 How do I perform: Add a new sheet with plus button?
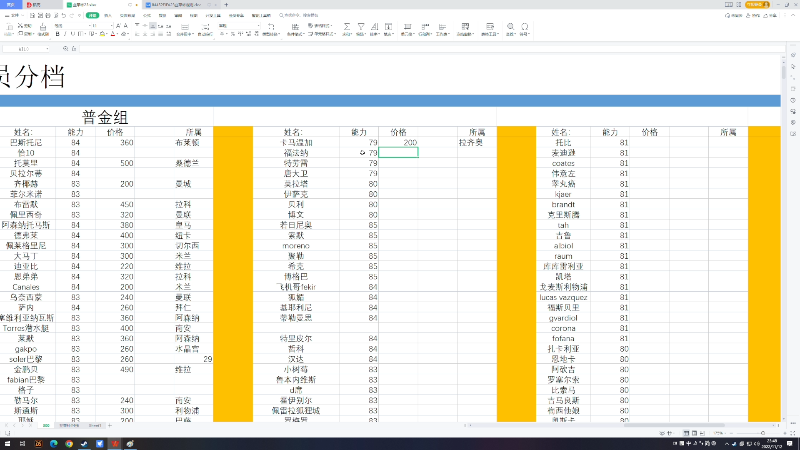(x=110, y=425)
